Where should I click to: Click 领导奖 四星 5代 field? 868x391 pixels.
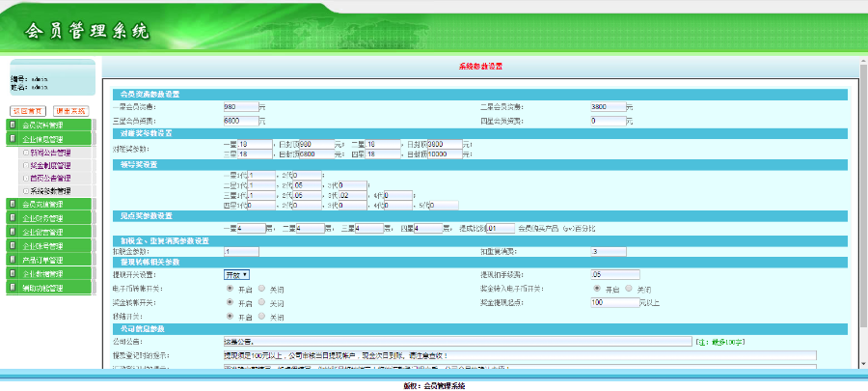pos(445,206)
